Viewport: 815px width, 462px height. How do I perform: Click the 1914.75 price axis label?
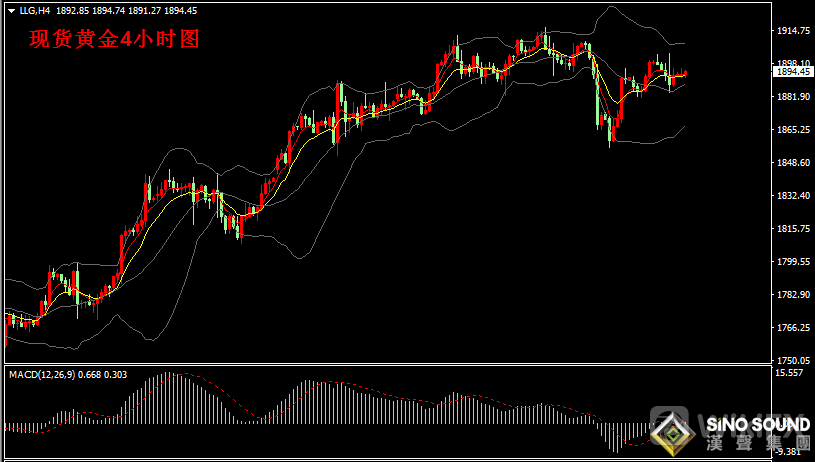793,31
